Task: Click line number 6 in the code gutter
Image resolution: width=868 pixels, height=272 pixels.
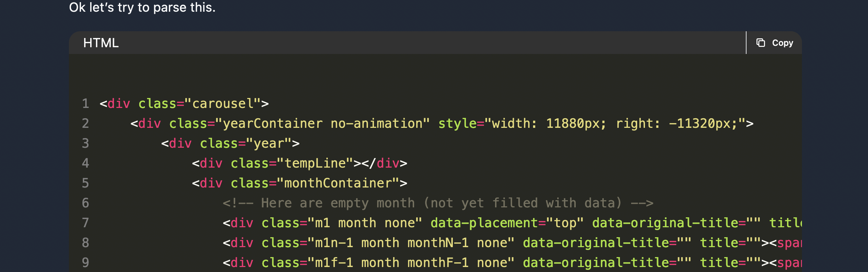Action: click(86, 203)
